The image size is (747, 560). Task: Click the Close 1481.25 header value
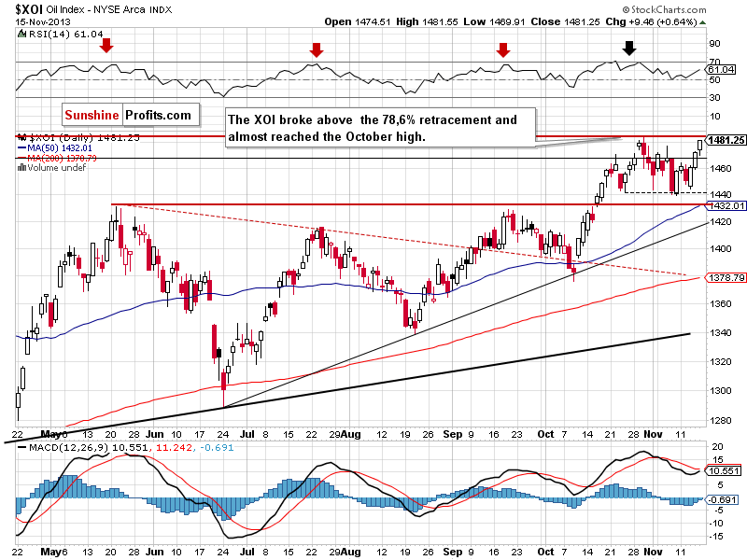click(x=565, y=21)
